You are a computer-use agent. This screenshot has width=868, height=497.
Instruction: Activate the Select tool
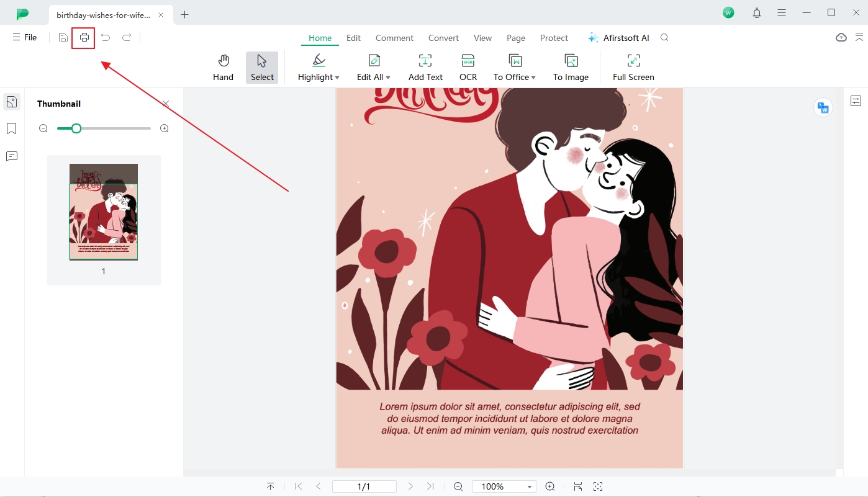point(262,68)
